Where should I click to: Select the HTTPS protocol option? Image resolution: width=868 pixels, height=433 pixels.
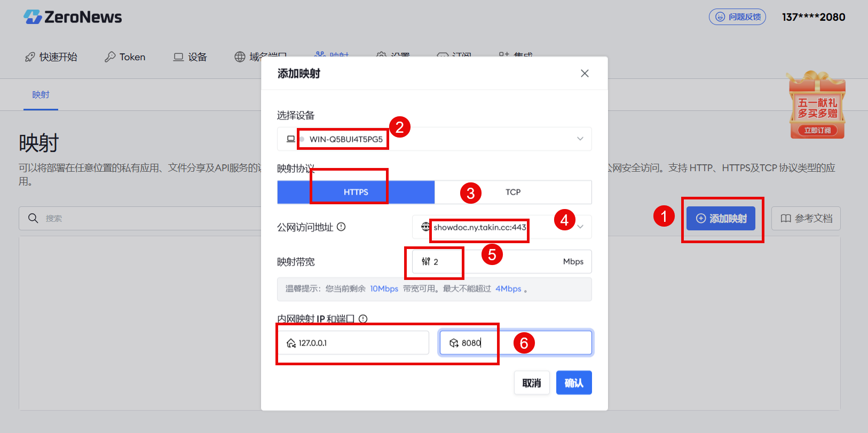pyautogui.click(x=356, y=192)
